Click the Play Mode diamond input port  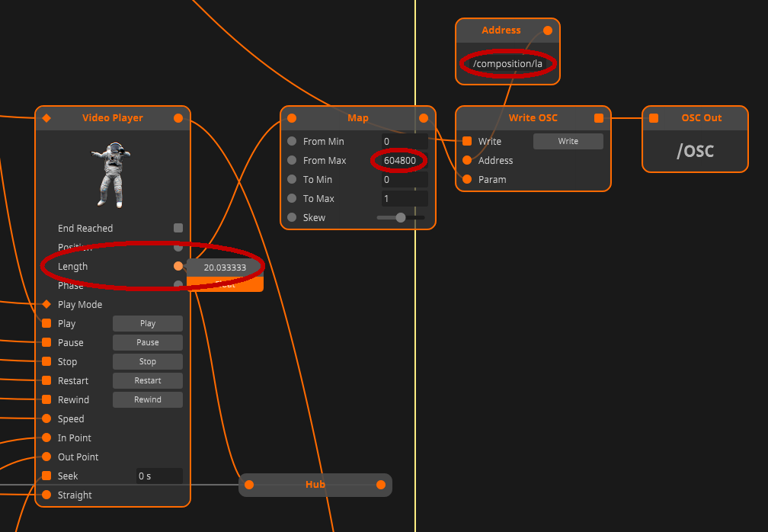(x=46, y=304)
